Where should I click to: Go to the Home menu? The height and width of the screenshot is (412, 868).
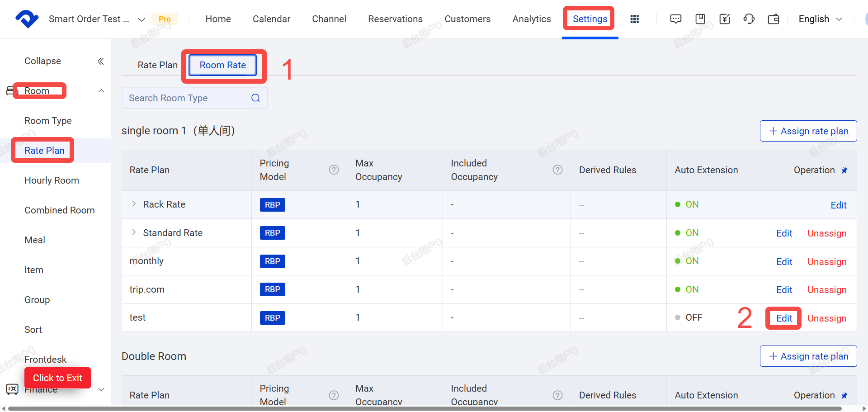[x=218, y=19]
